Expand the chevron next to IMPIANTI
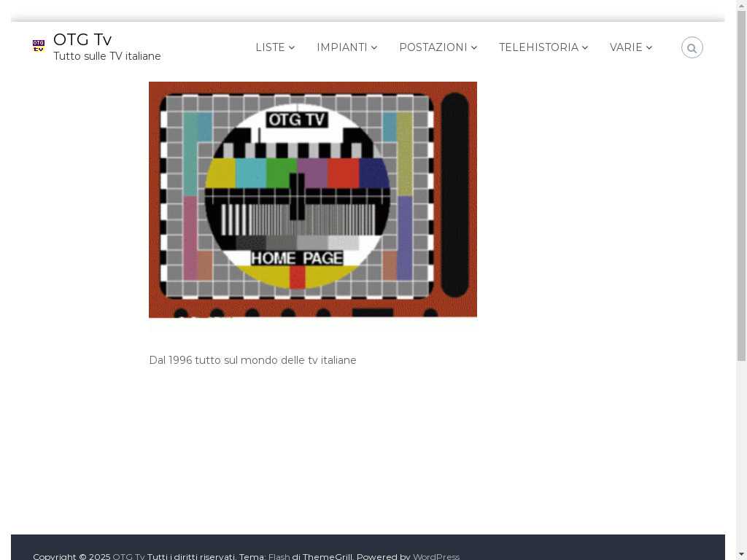The height and width of the screenshot is (560, 747). click(x=374, y=47)
